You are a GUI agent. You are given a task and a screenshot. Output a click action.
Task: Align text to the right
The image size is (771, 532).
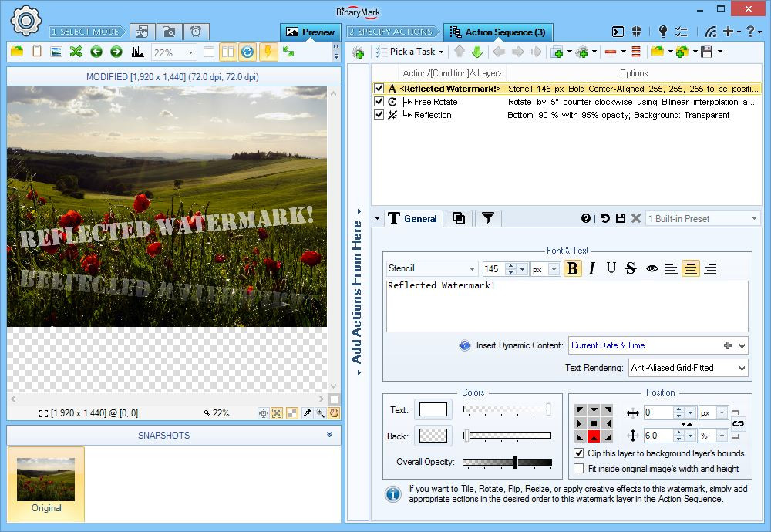(710, 269)
